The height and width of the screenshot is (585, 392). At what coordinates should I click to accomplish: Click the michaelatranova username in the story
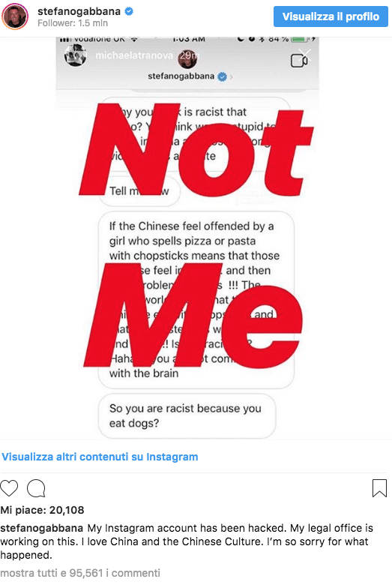pos(134,55)
